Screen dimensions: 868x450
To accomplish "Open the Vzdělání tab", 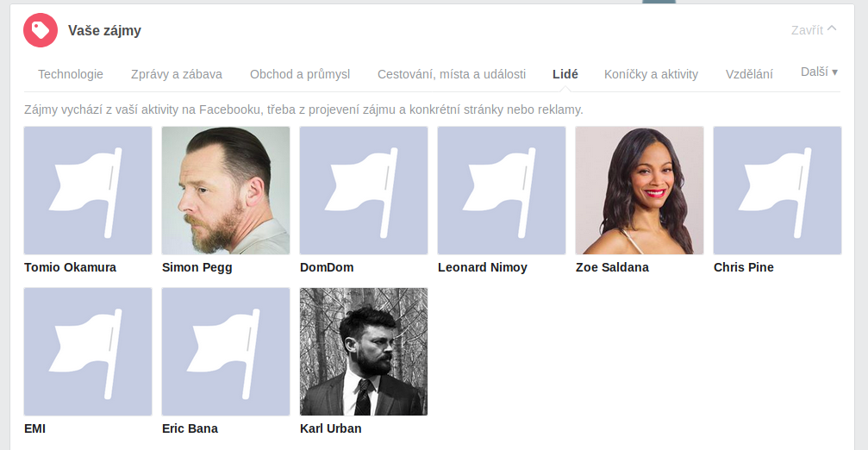I will pos(749,74).
